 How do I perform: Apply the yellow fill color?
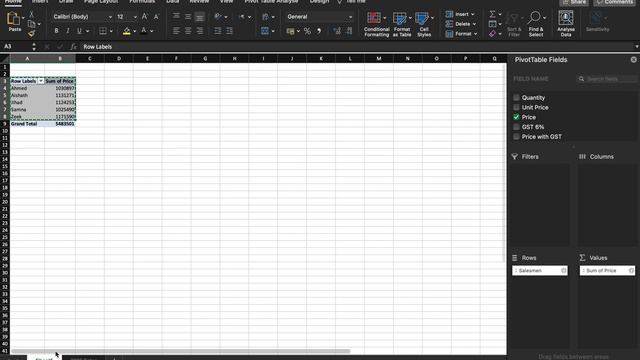127,31
